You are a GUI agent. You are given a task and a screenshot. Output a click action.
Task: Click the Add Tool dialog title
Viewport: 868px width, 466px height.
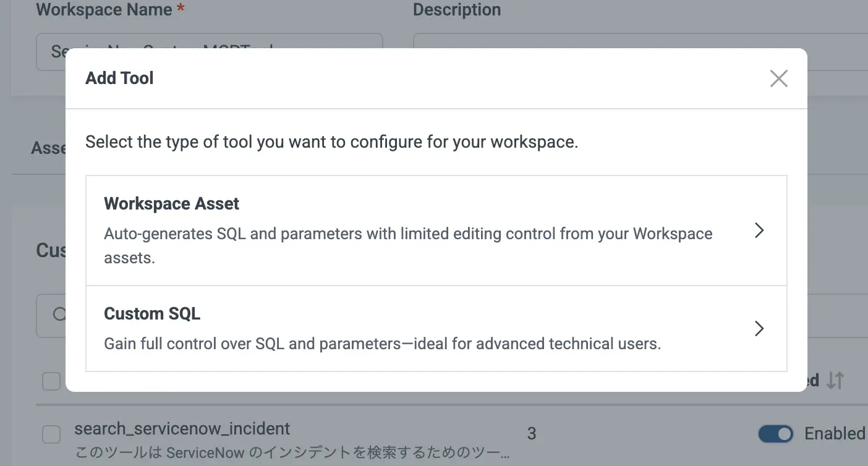tap(119, 78)
